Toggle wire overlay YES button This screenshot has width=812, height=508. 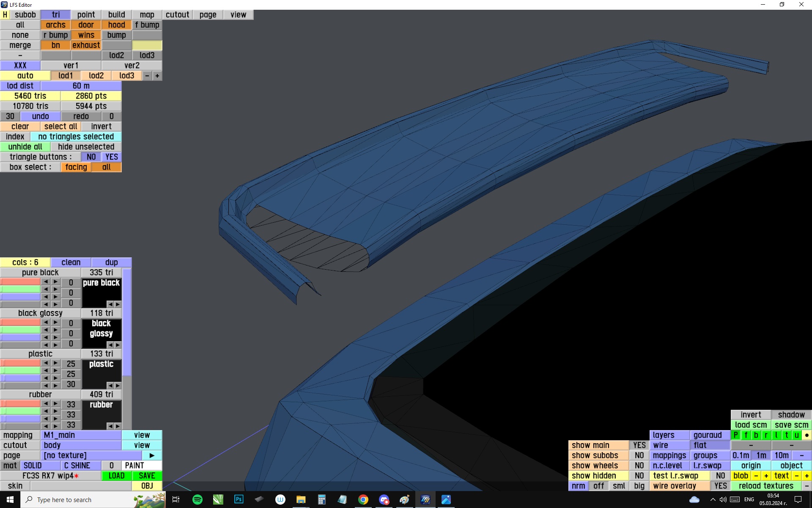720,486
